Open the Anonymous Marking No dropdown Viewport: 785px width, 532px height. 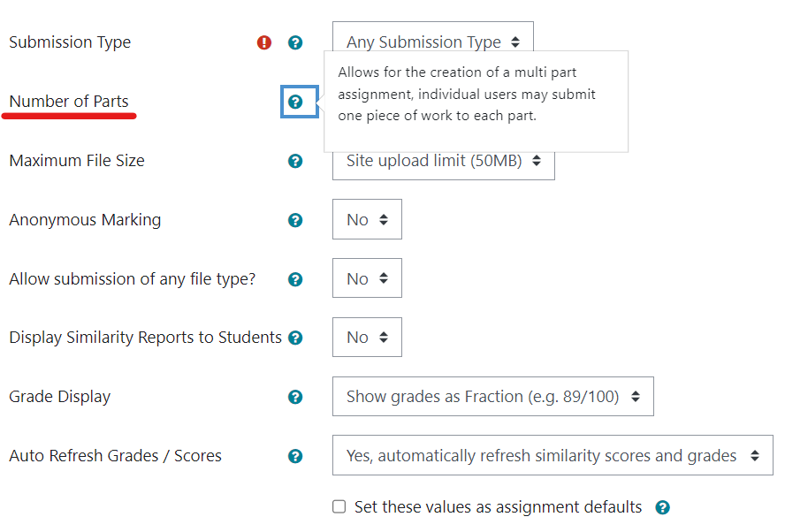click(x=367, y=220)
